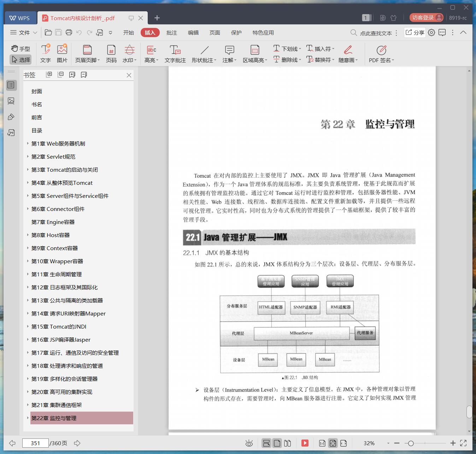
Task: Open 高亮 dropdown arrow options
Action: click(x=157, y=60)
